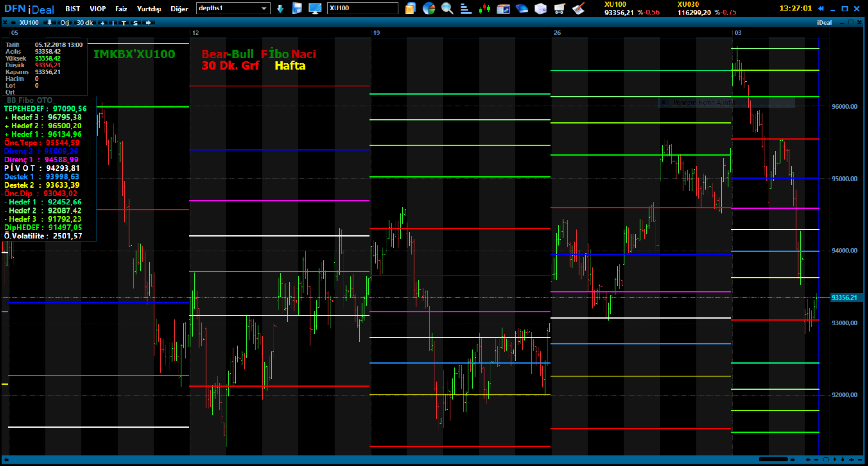Click the TEPEHEDEF : 97090,56 value

click(45, 109)
